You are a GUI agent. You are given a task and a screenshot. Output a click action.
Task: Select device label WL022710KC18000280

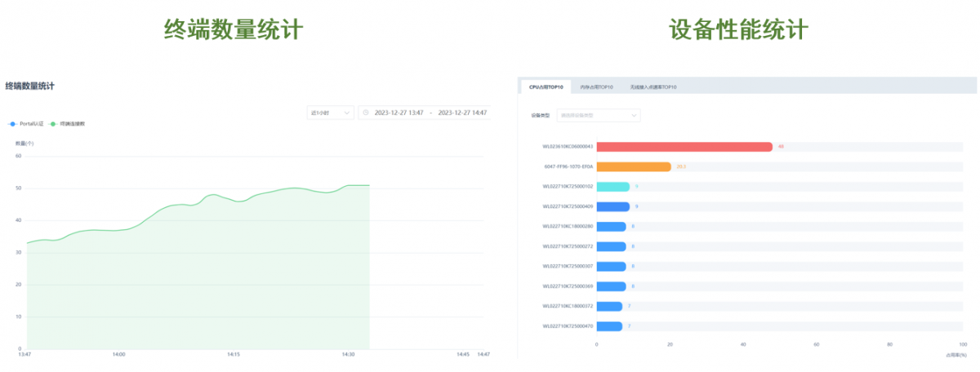pyautogui.click(x=568, y=226)
